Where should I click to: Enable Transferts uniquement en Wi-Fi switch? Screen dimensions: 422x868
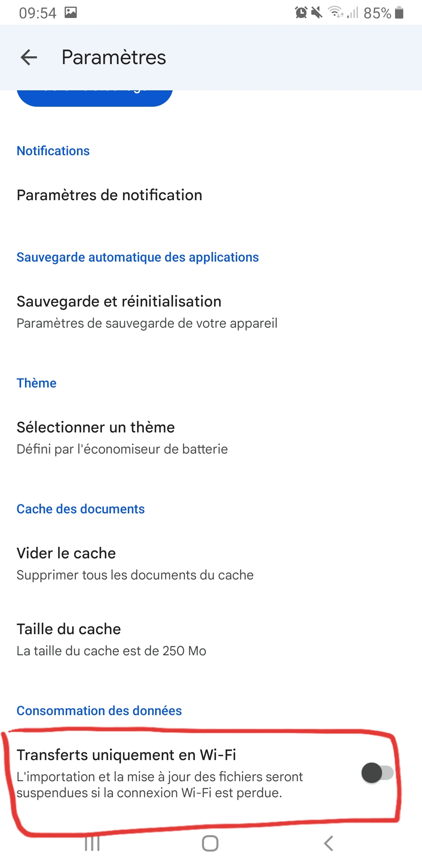(x=377, y=773)
